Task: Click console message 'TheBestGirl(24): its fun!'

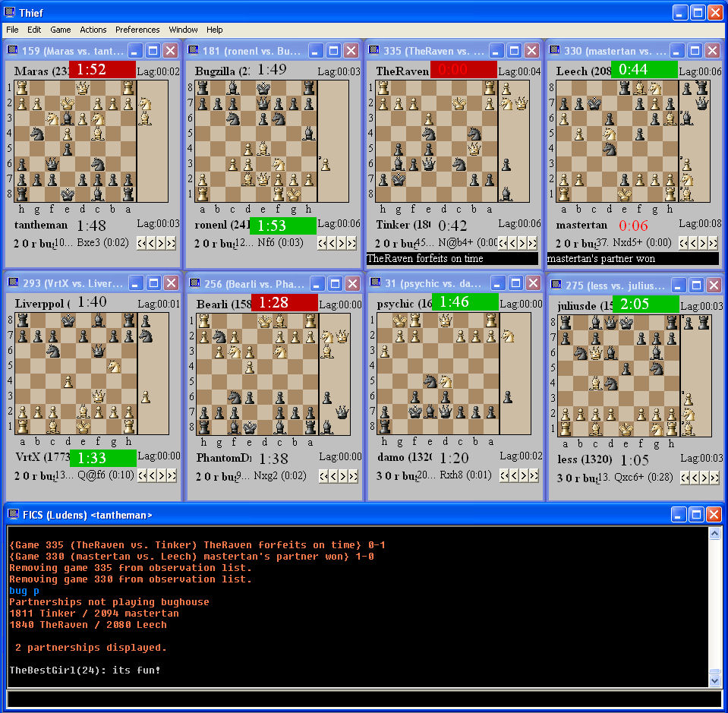Action: [x=84, y=670]
